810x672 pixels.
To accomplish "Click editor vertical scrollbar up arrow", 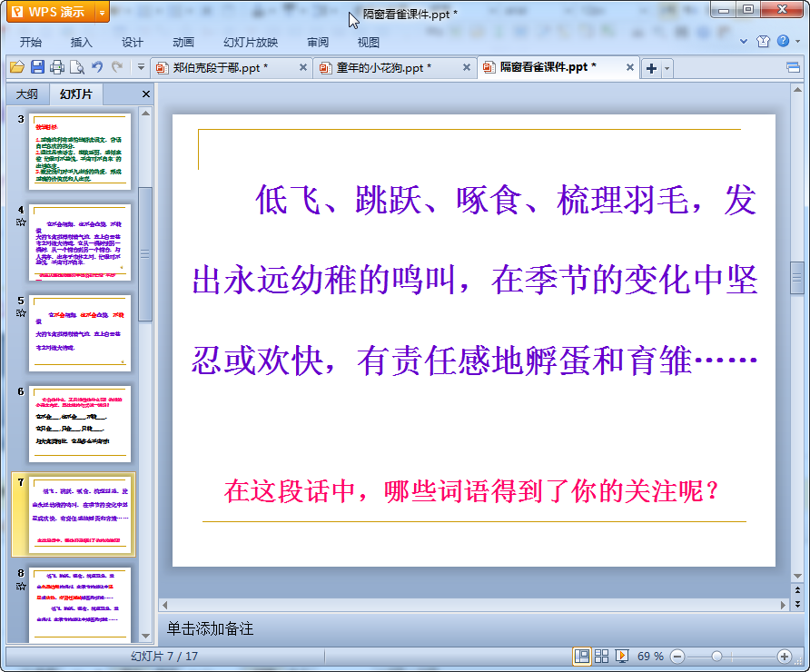I will (x=797, y=90).
